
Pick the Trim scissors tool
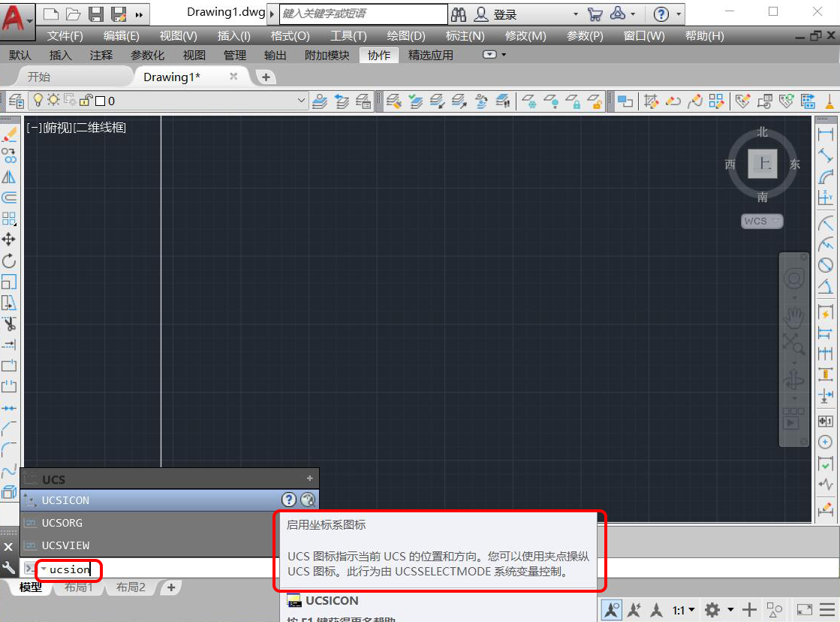tap(9, 324)
